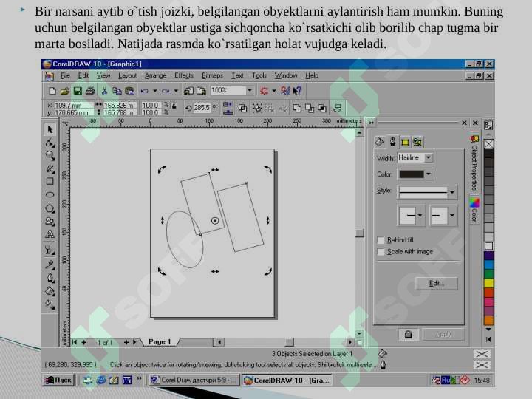Screen dimensions: 532x399
Task: Select the Polygon tool
Action: click(50, 208)
